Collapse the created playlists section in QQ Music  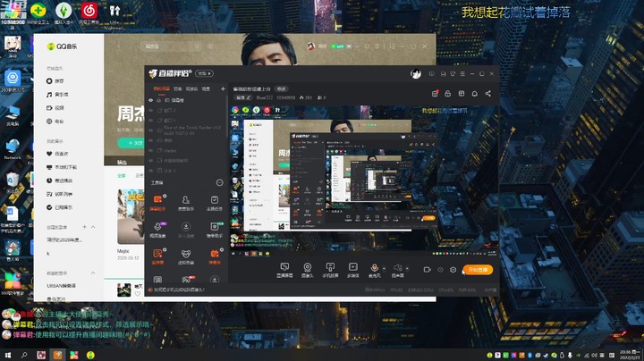(93, 227)
